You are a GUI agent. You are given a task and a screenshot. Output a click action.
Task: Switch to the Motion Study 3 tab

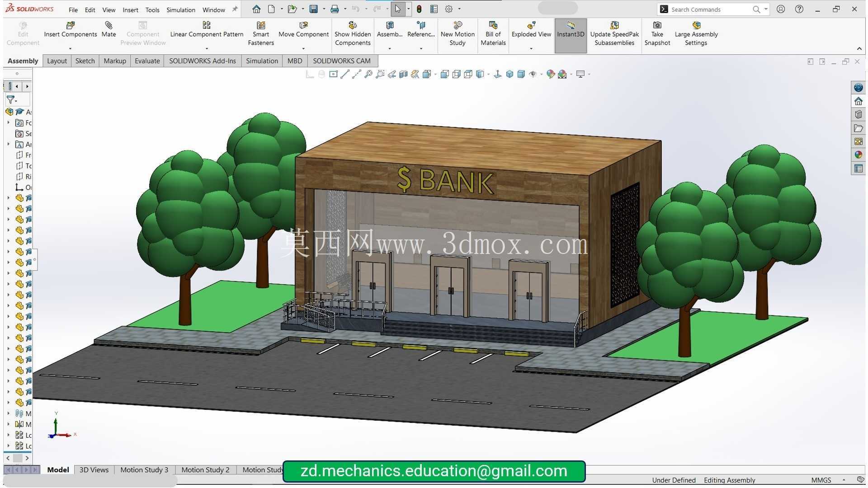tap(144, 470)
